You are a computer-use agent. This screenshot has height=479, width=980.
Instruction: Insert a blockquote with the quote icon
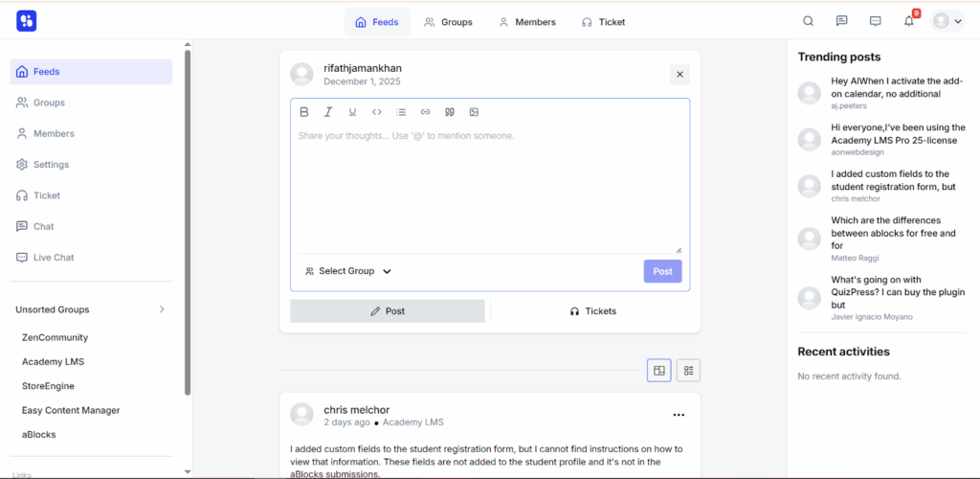pyautogui.click(x=450, y=112)
